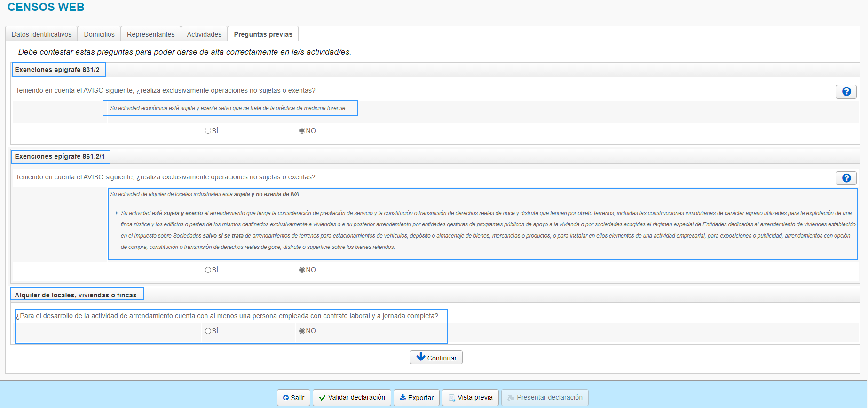The width and height of the screenshot is (868, 408).
Task: Open help for Exenciones epígrafe 861.2/1 question
Action: pyautogui.click(x=846, y=178)
